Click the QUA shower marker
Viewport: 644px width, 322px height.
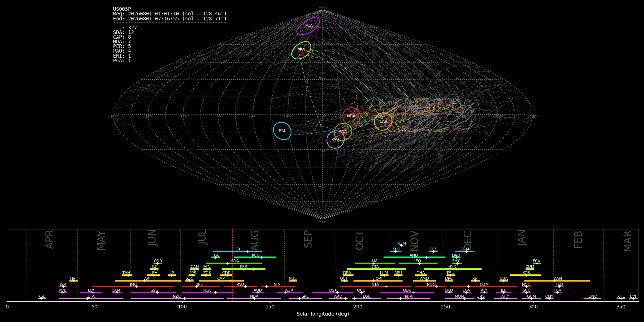503,281
